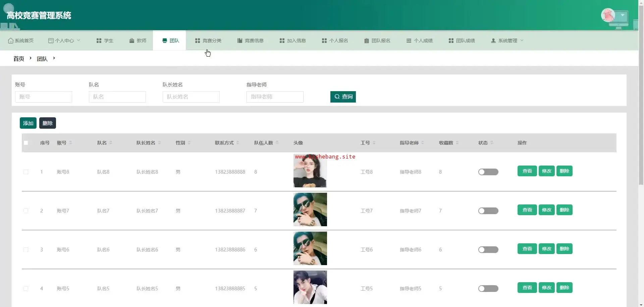Screen dimensions: 644x307
Task: Focus the 队名 search input field
Action: 117,97
